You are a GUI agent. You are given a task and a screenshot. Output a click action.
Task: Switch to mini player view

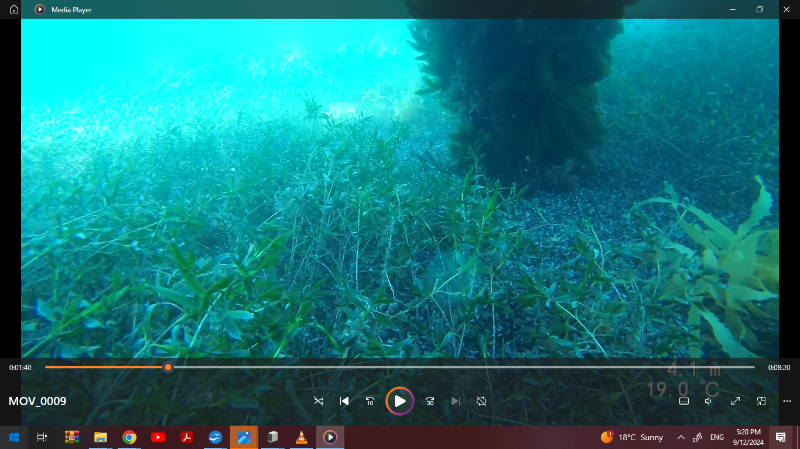pos(761,401)
